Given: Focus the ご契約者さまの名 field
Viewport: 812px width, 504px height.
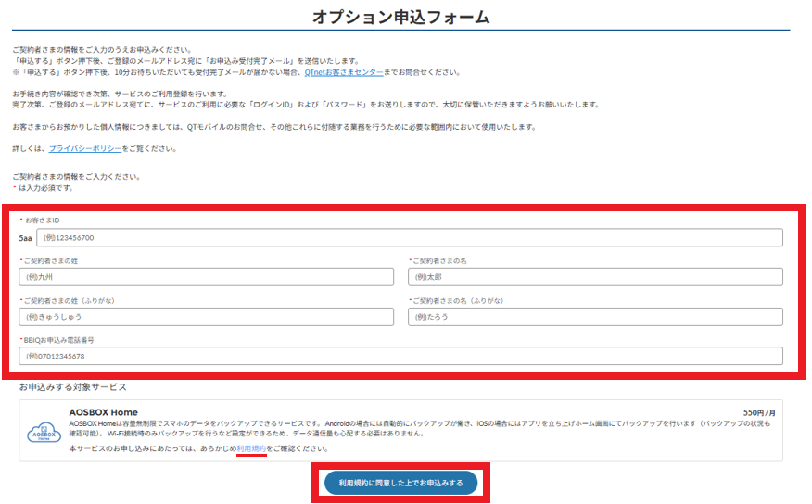Looking at the screenshot, I should 595,277.
